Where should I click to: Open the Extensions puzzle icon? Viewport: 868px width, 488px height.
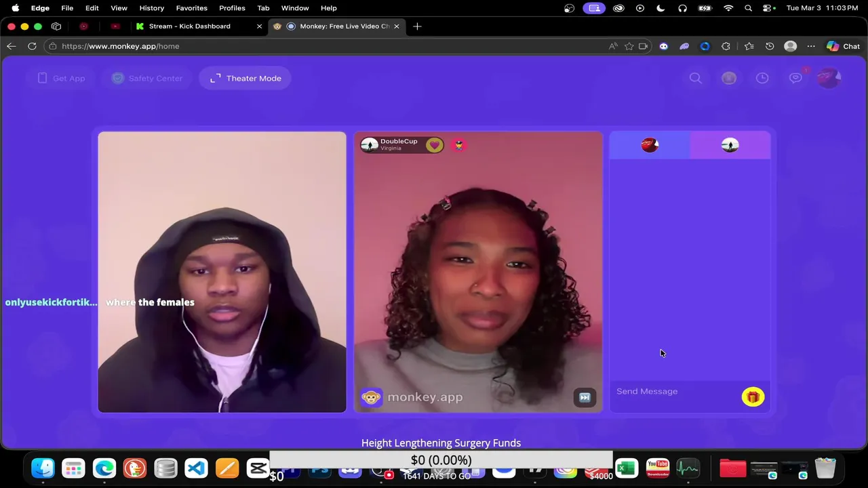[726, 46]
